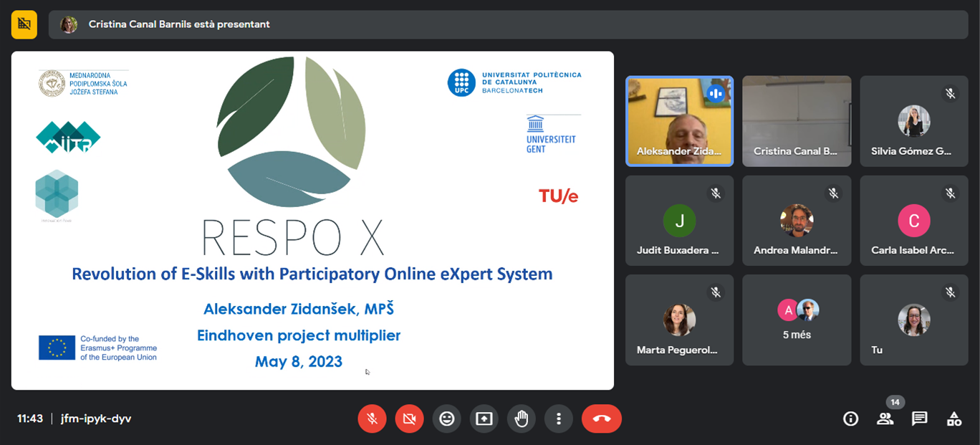
Task: Show everyone in the participants panel
Action: click(885, 418)
